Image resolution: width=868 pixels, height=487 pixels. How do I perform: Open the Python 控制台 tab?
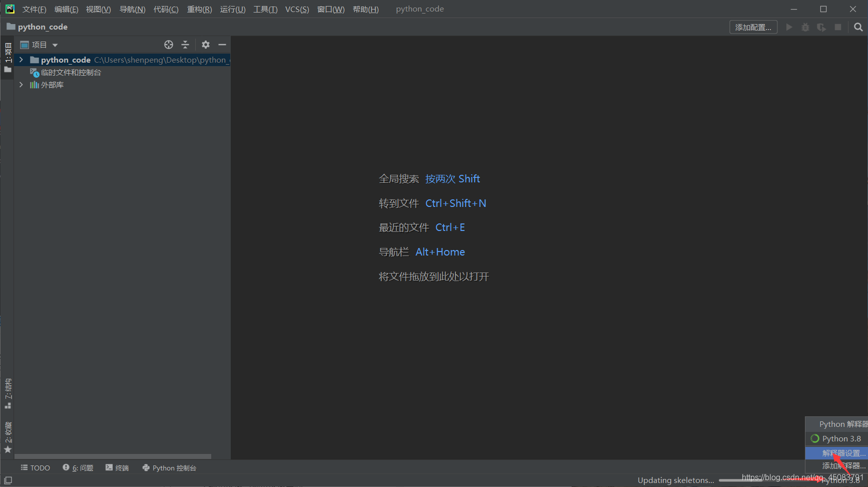pos(169,467)
